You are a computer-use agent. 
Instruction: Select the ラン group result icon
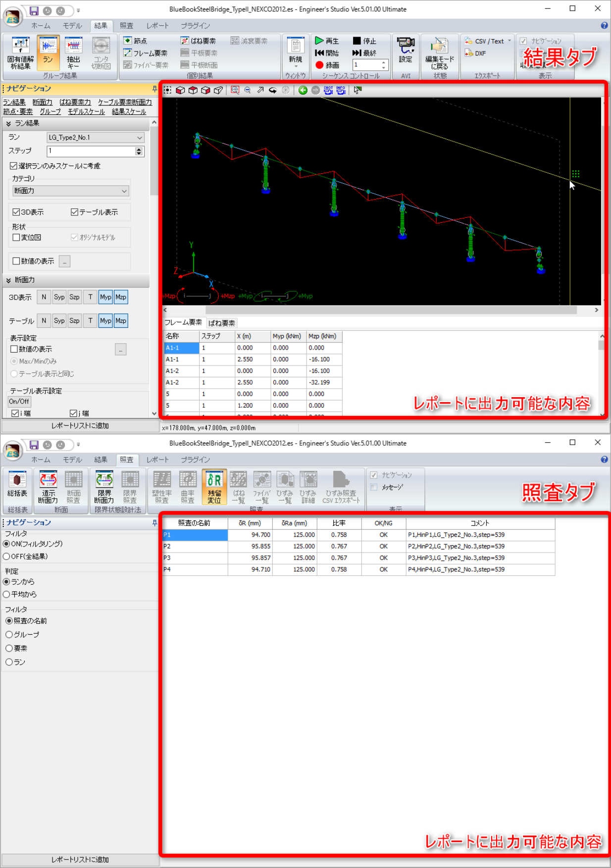[48, 53]
